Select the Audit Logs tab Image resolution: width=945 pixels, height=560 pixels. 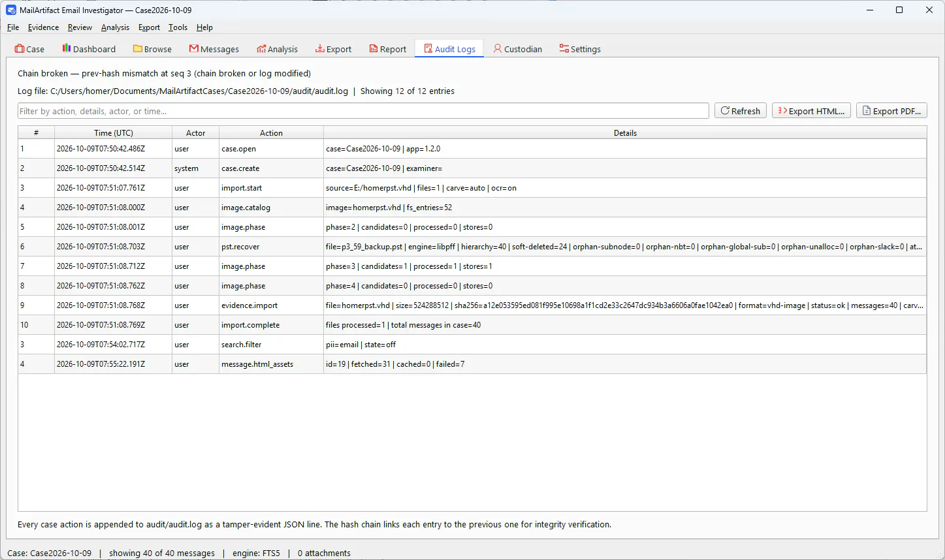[x=449, y=49]
